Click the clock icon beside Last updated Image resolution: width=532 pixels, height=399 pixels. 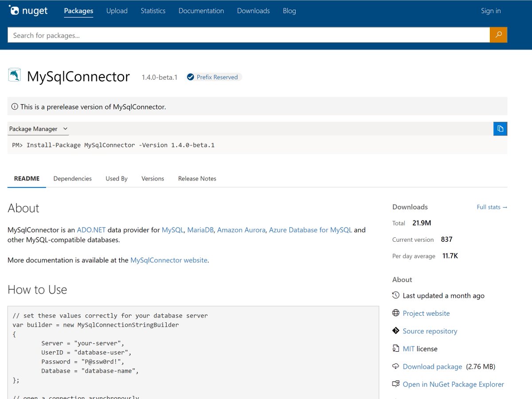pos(396,295)
